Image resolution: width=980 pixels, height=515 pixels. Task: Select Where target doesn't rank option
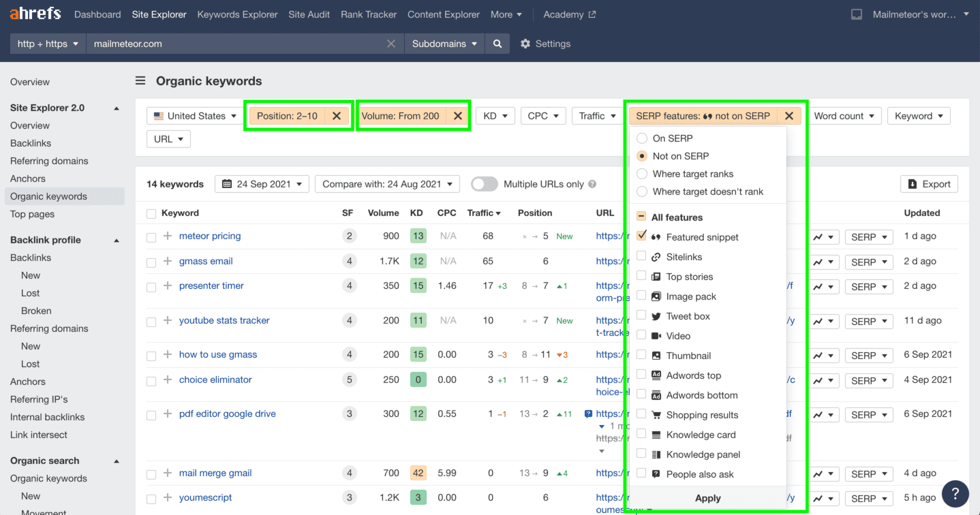tap(641, 191)
